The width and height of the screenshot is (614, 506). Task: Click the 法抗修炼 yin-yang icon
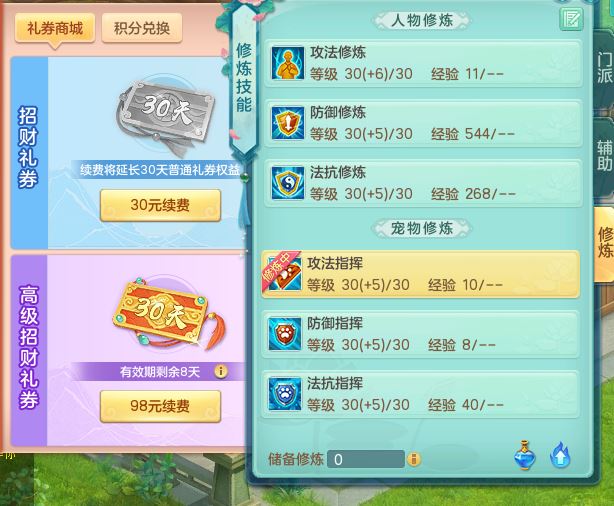point(288,183)
